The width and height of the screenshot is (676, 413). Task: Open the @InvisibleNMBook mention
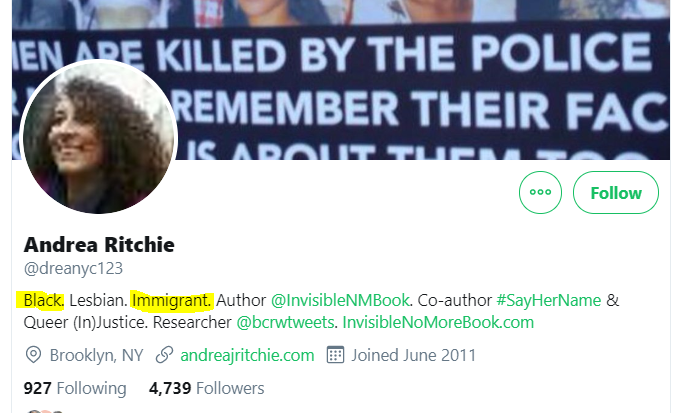click(340, 300)
